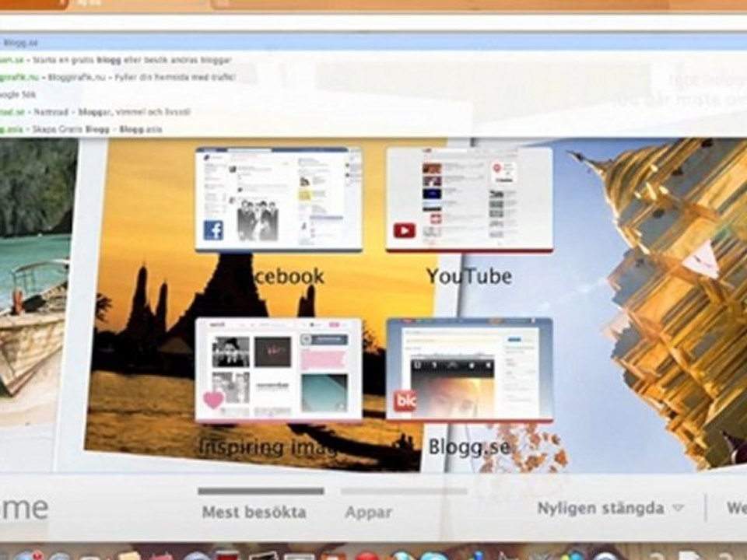Click the YouTube play logo icon

404,231
